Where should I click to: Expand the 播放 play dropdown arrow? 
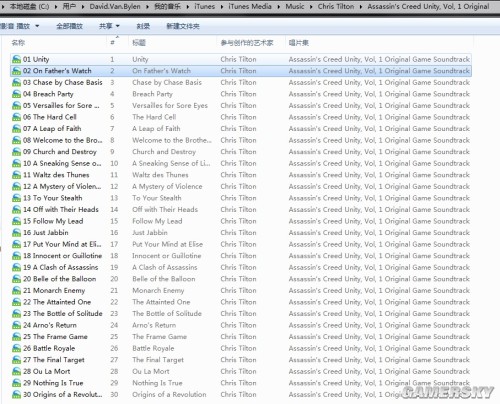point(37,26)
